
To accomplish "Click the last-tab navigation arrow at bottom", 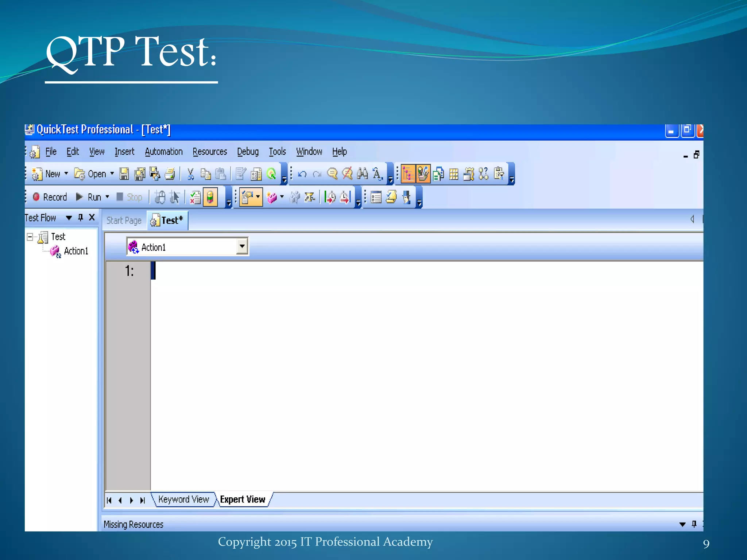I will pos(143,500).
